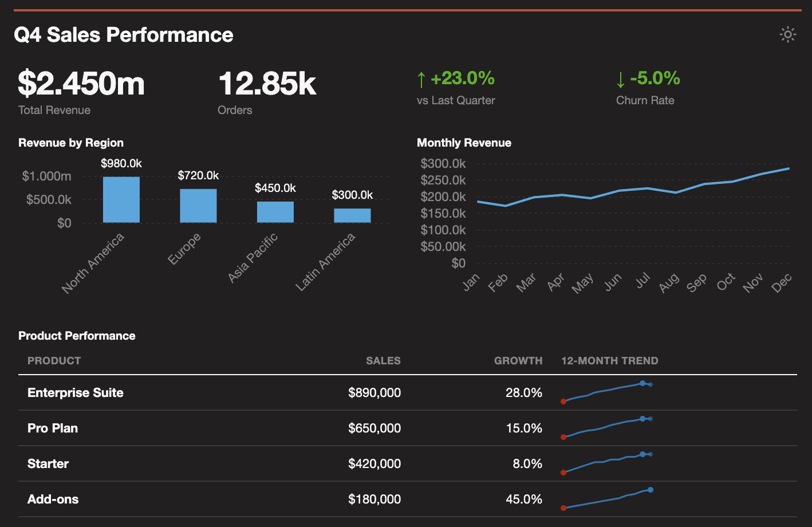Click the down arrow beside Churn Rate
The height and width of the screenshot is (527, 812).
point(621,78)
